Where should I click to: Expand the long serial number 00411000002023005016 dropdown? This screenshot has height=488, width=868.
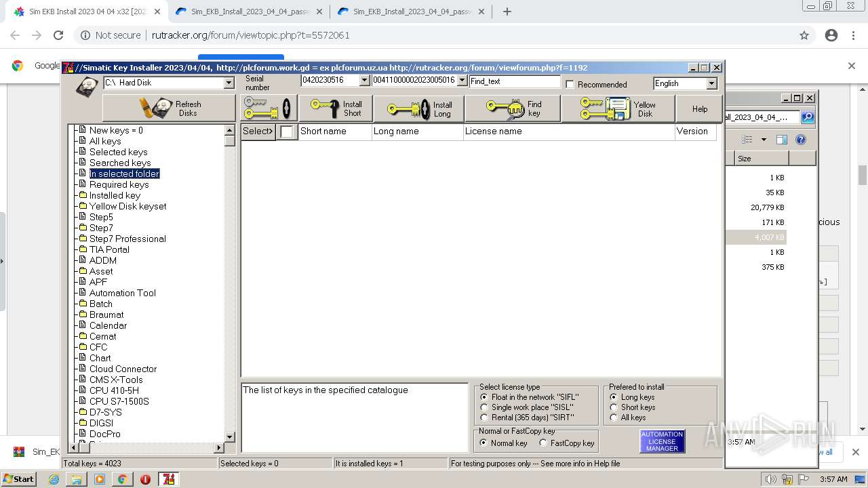462,80
